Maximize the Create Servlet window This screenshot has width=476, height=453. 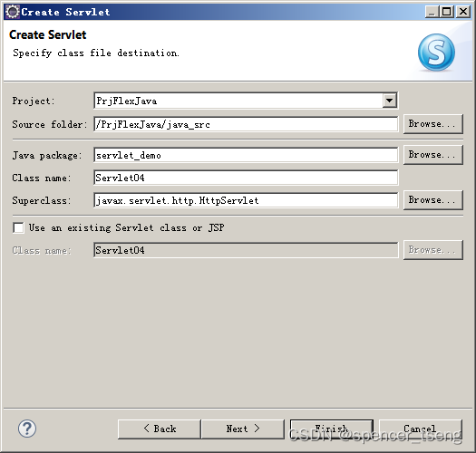(447, 12)
